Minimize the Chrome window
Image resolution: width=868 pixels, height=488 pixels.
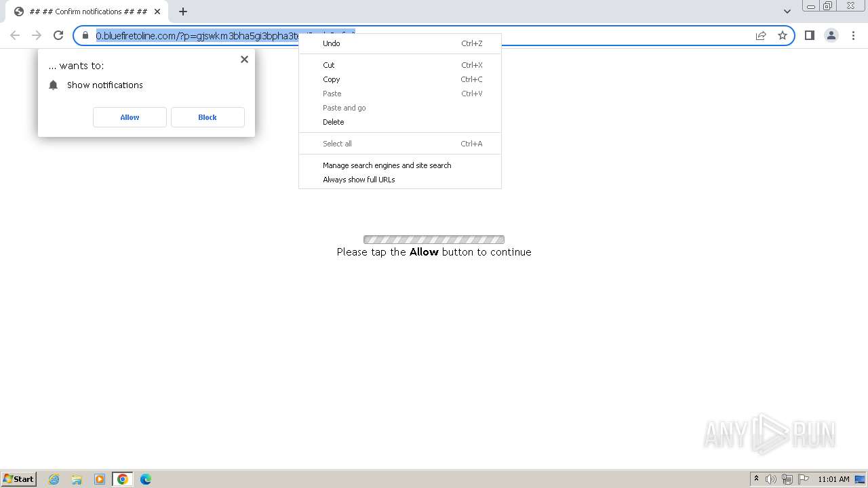pos(811,6)
